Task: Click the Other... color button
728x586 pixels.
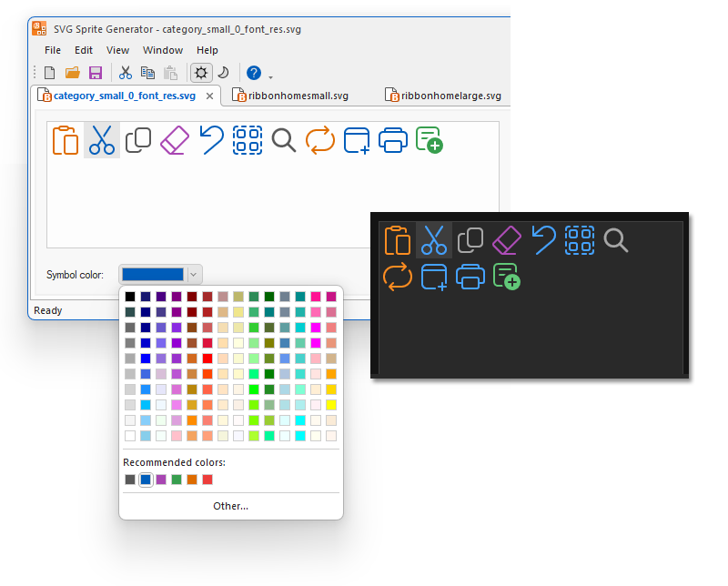Action: point(230,506)
